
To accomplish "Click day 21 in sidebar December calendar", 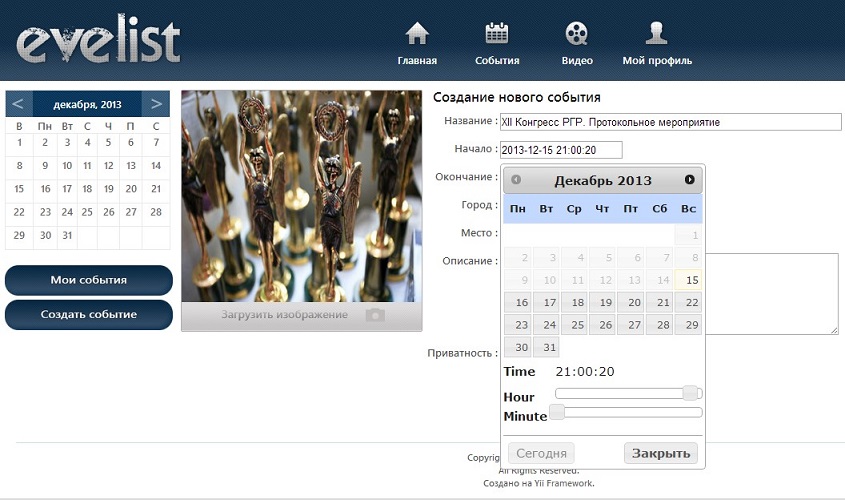I will [x=156, y=189].
